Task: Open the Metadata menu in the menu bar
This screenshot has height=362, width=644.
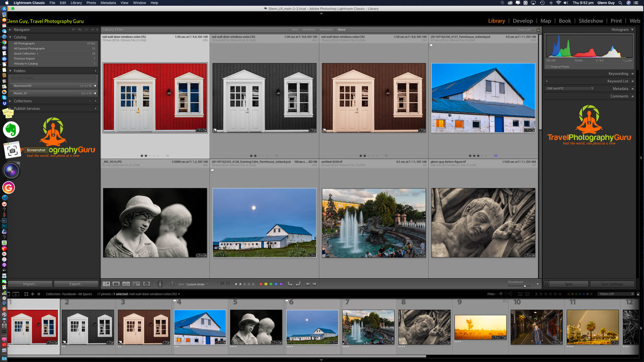Action: click(x=108, y=3)
